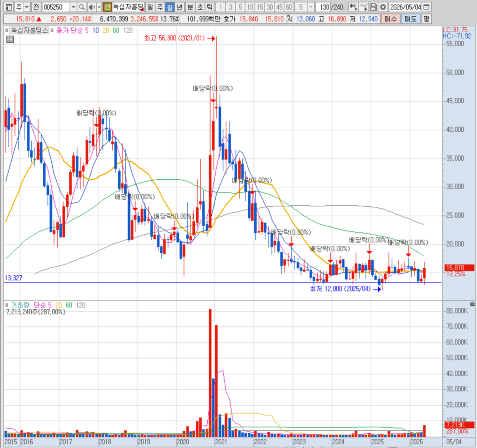Click the 05/04 date label at axis end

pos(454,441)
